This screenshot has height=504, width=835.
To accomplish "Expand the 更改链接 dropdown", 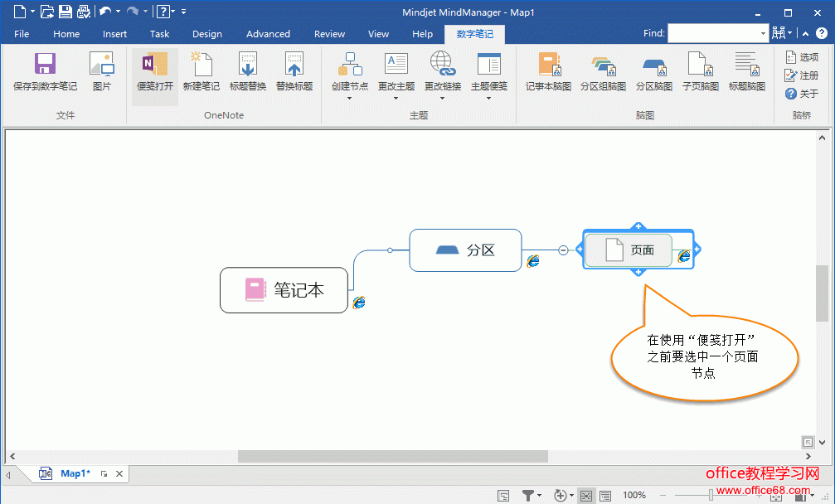I will (443, 98).
